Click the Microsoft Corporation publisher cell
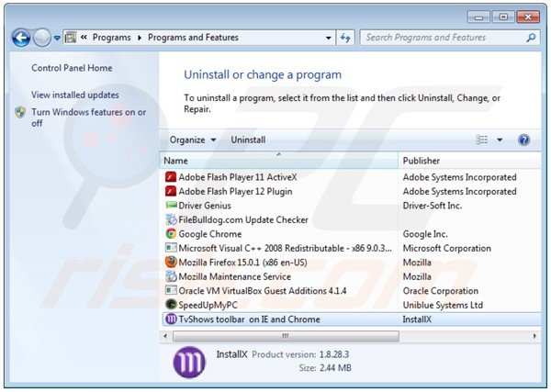The height and width of the screenshot is (392, 551). (x=446, y=249)
